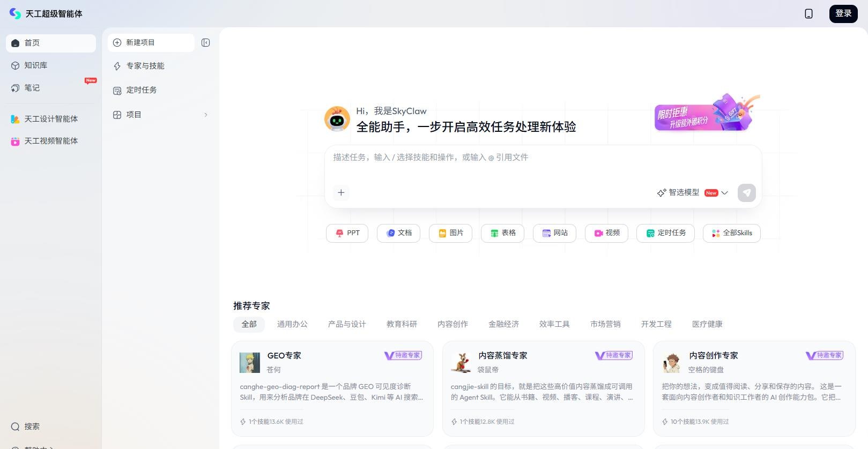Select the 图片 skill chip

(x=450, y=233)
